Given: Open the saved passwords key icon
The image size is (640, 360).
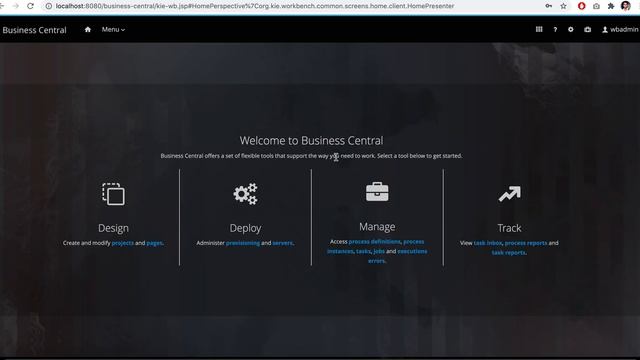Looking at the screenshot, I should (549, 6).
